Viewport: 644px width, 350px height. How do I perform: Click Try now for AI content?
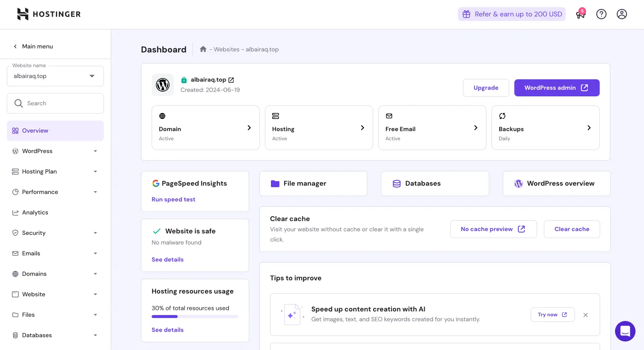pyautogui.click(x=553, y=315)
